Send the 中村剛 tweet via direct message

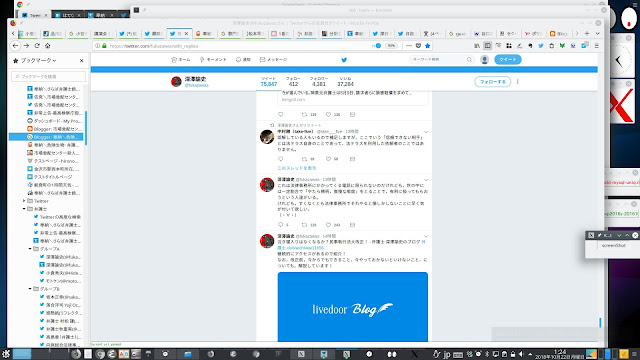point(352,159)
